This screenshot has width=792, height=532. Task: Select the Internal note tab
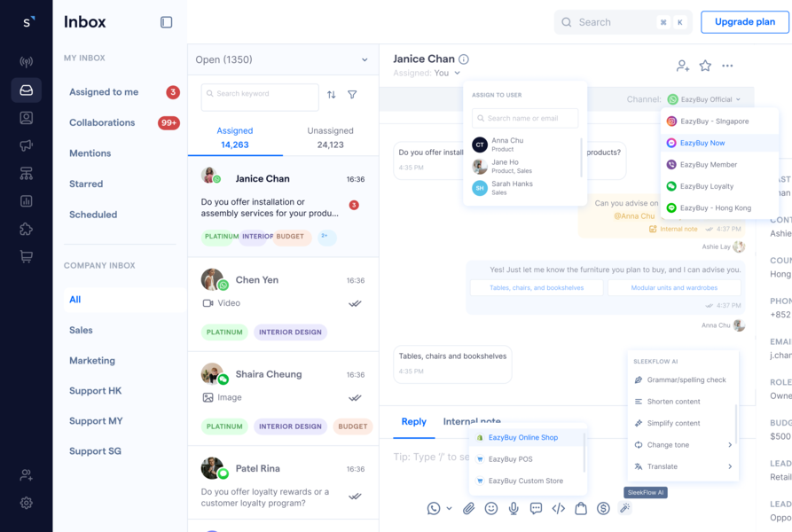[472, 421]
